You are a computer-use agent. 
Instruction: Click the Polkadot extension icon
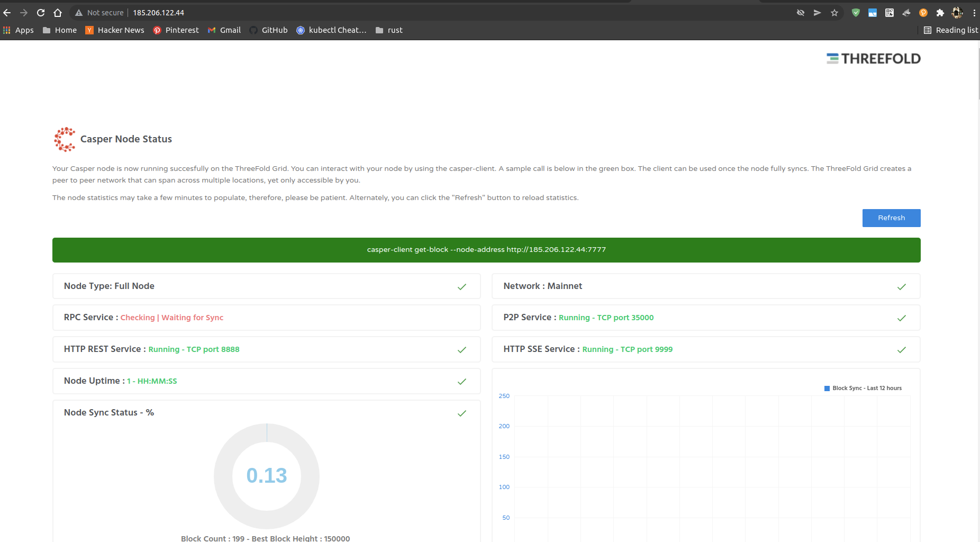click(x=923, y=12)
